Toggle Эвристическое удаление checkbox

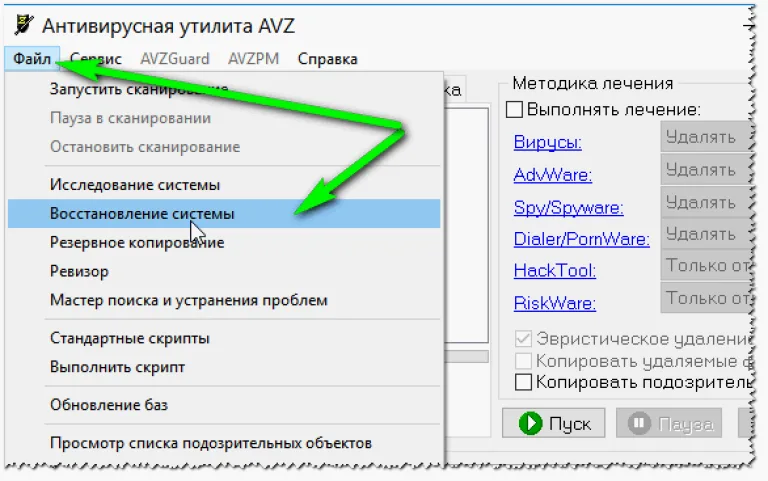point(523,338)
